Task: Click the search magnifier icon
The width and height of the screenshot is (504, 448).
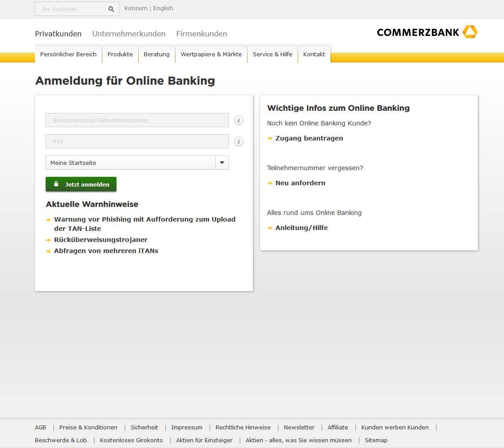Action: click(x=111, y=9)
